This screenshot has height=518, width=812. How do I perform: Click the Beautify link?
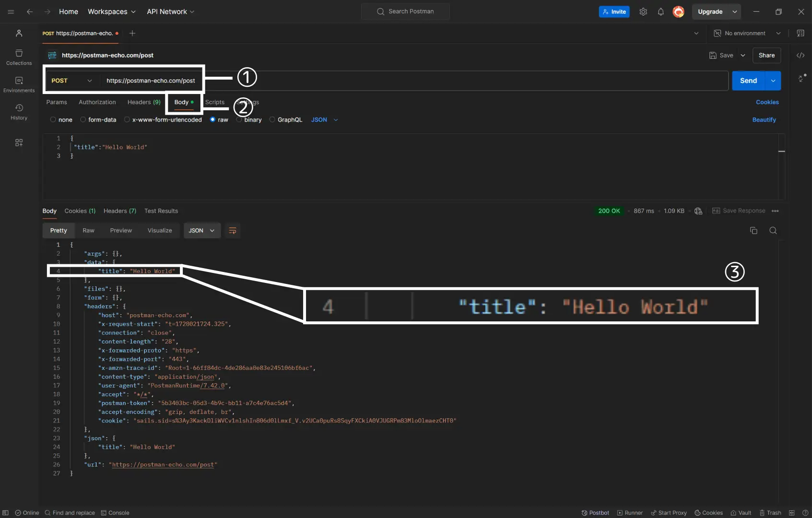point(764,120)
